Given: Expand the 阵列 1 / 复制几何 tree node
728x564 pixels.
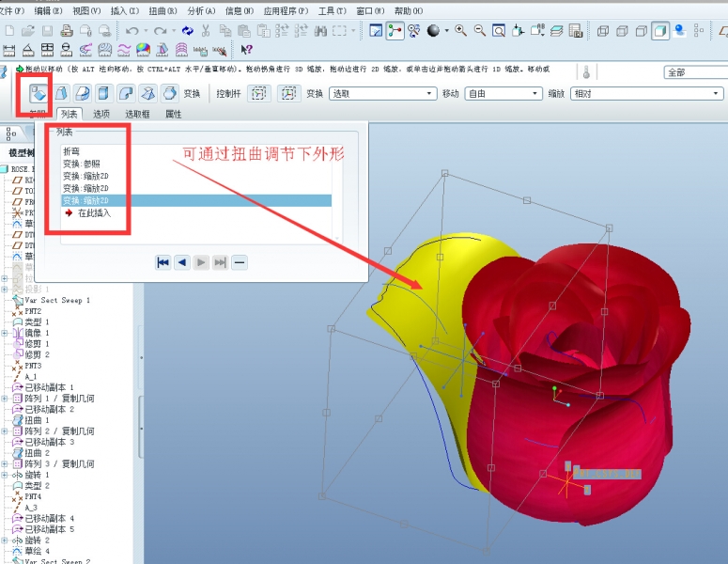Looking at the screenshot, I should [x=5, y=399].
